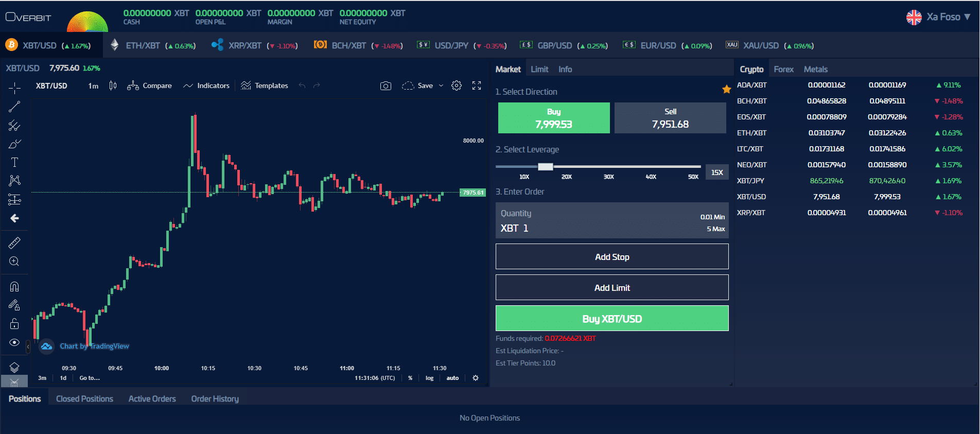
Task: Toggle the favorite star icon
Action: coord(726,90)
